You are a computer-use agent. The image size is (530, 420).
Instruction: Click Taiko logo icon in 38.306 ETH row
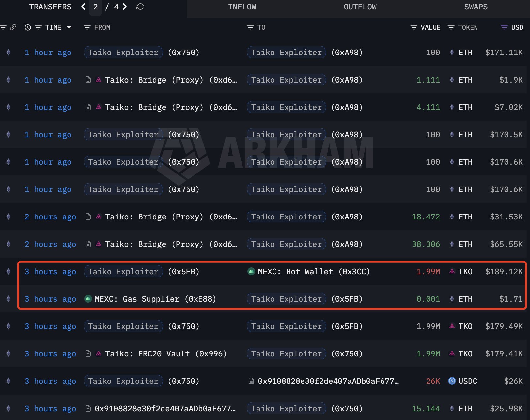98,244
